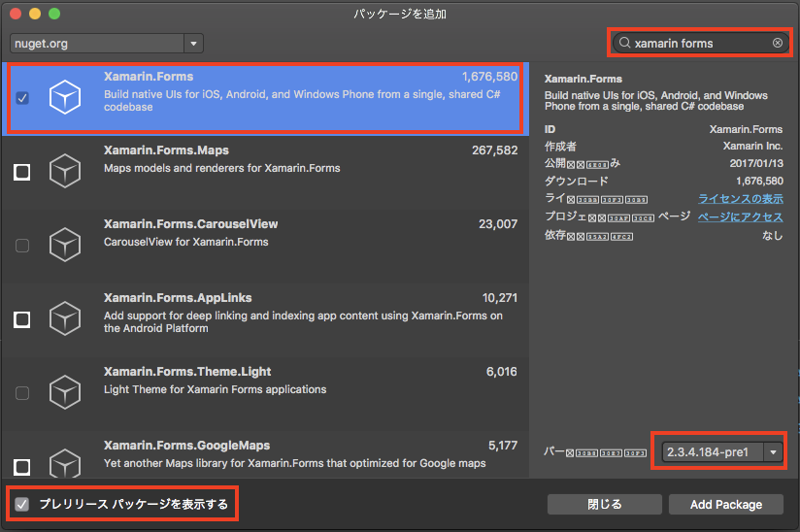Click the Xamarin.Forms.CarouselView package cube icon
This screenshot has height=532, width=800.
click(65, 245)
